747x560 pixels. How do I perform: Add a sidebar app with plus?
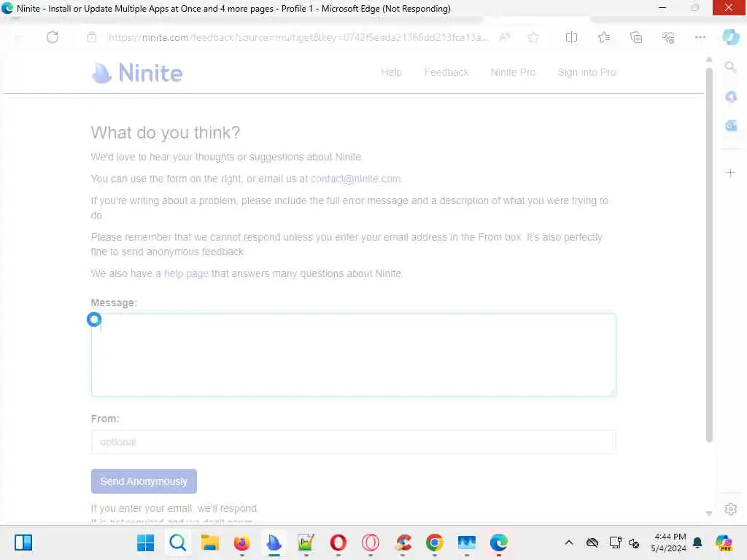click(730, 172)
